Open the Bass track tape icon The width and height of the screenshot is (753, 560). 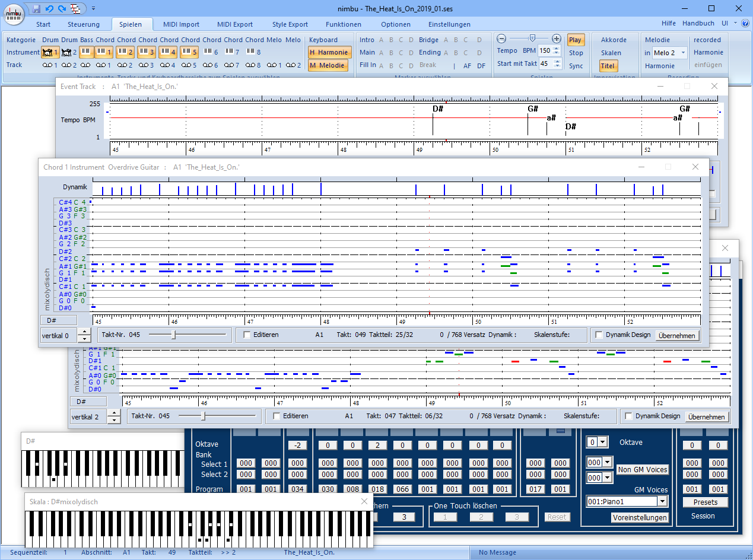tap(86, 65)
